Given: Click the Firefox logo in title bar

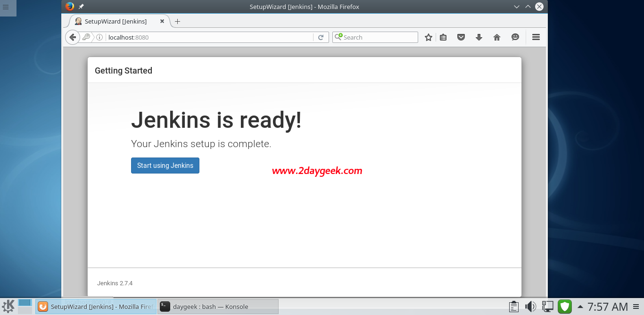Looking at the screenshot, I should [x=70, y=7].
